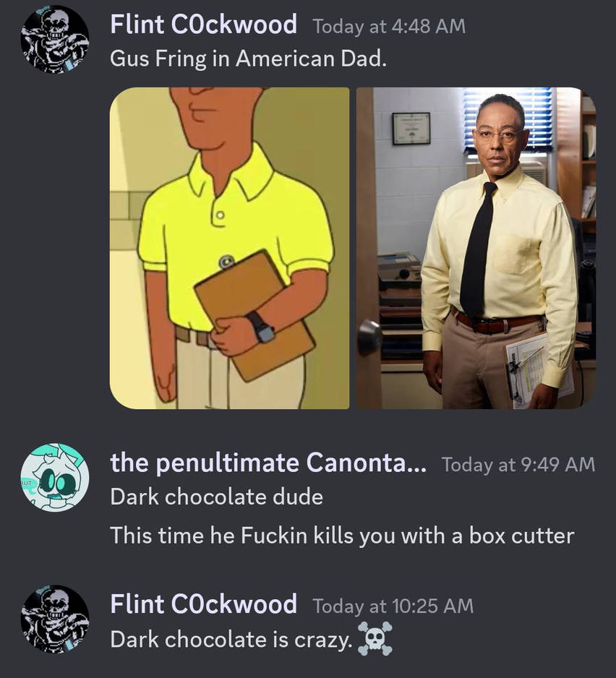Click the teal cartoon avatar of penultimate Canonta
616x678 pixels.
click(x=55, y=478)
